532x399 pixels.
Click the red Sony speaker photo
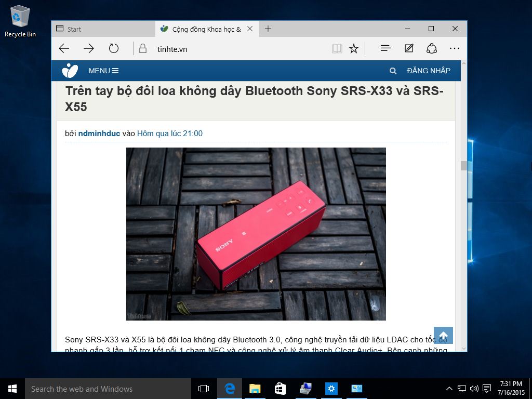pos(256,234)
